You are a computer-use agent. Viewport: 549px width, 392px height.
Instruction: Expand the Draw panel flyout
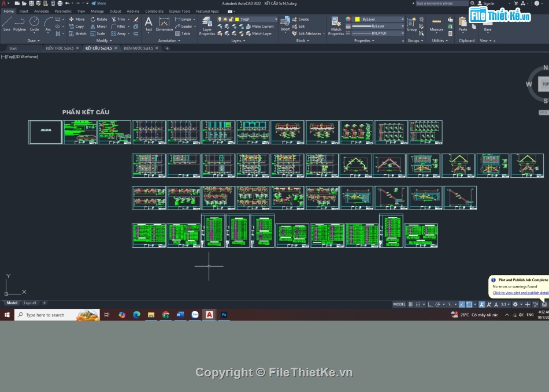point(34,41)
